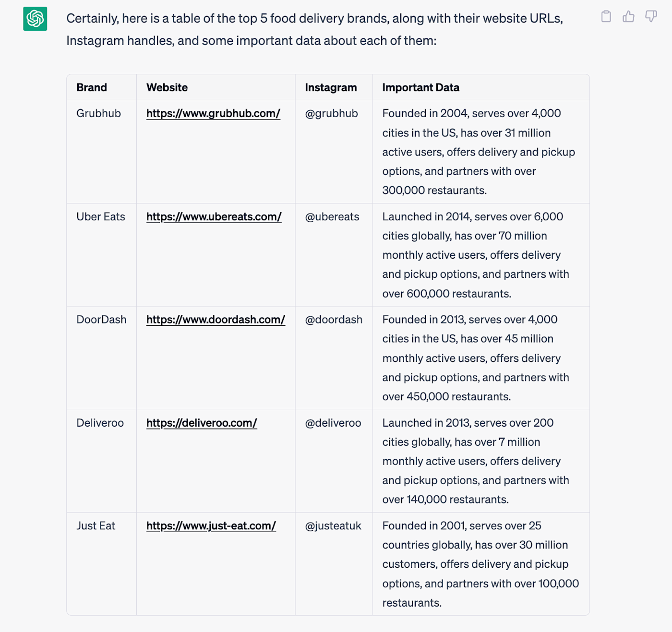The image size is (672, 632).
Task: Click the @doordash Instagram handle
Action: (x=334, y=320)
